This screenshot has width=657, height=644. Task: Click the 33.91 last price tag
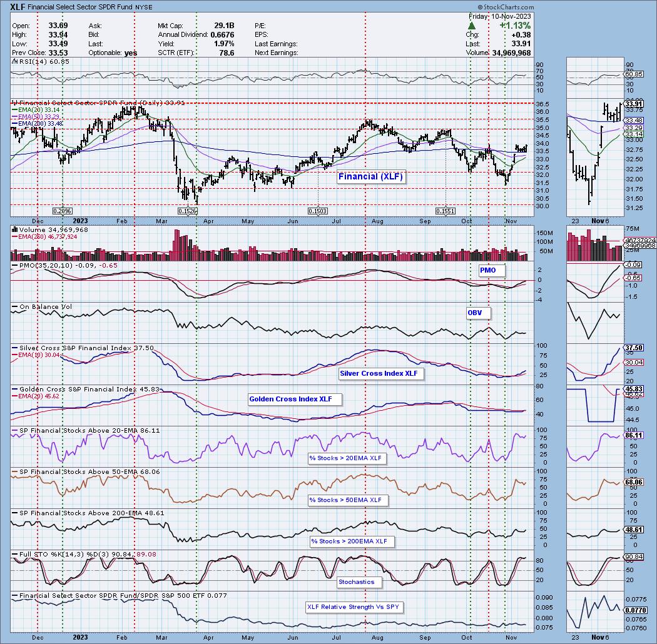(633, 103)
